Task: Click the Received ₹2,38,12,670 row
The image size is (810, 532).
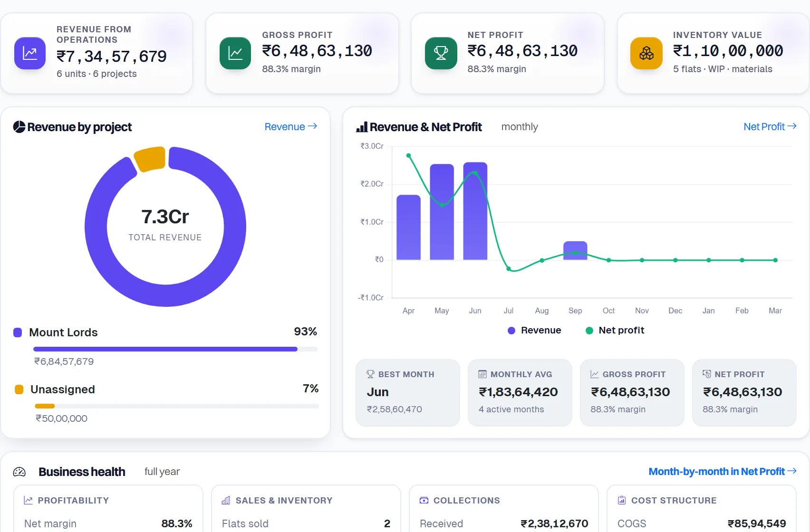Action: tap(504, 523)
